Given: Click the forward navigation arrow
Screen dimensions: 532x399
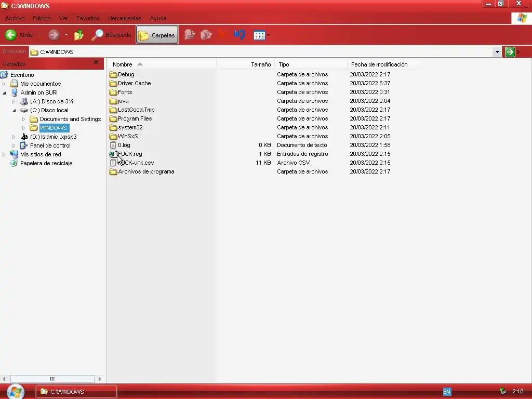Looking at the screenshot, I should [54, 35].
